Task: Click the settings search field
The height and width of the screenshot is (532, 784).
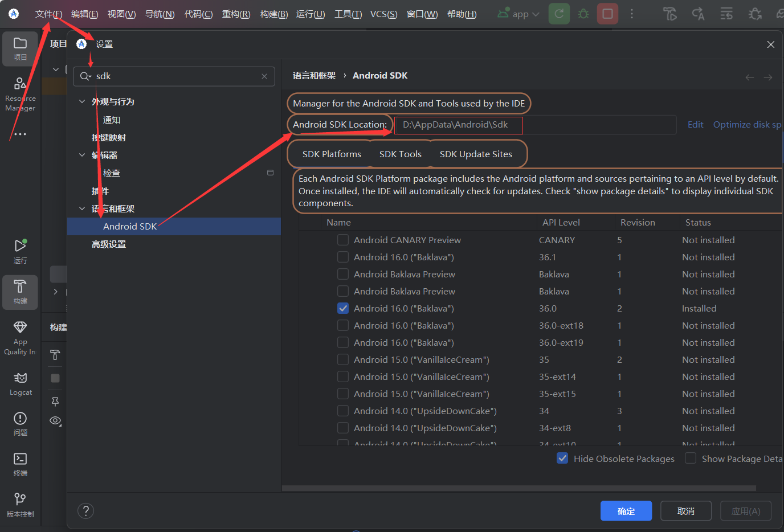Action: [174, 76]
